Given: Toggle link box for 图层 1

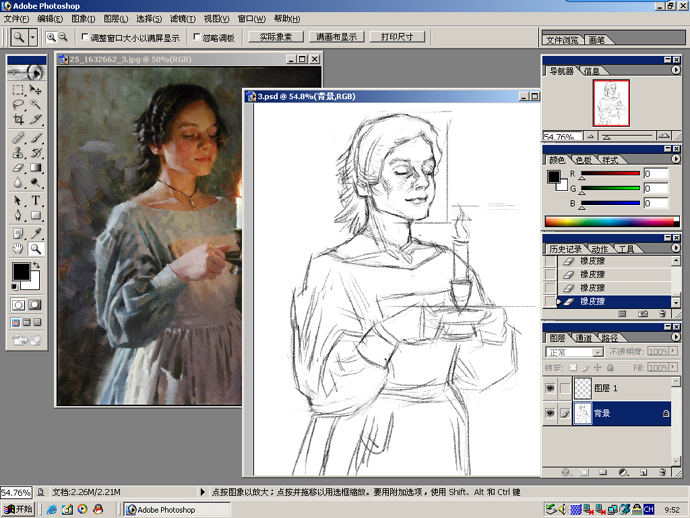Looking at the screenshot, I should click(x=565, y=388).
